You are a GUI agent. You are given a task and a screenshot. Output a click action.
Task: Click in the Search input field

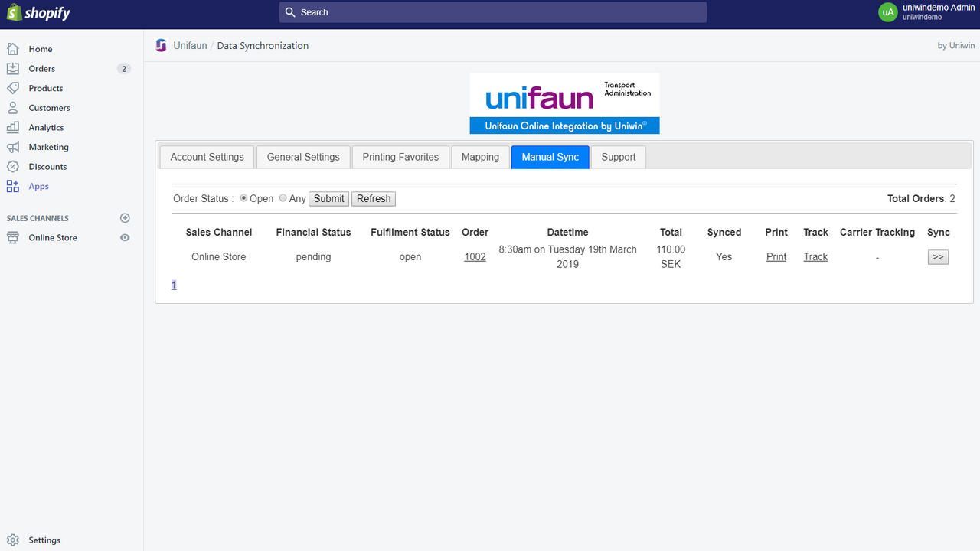493,12
